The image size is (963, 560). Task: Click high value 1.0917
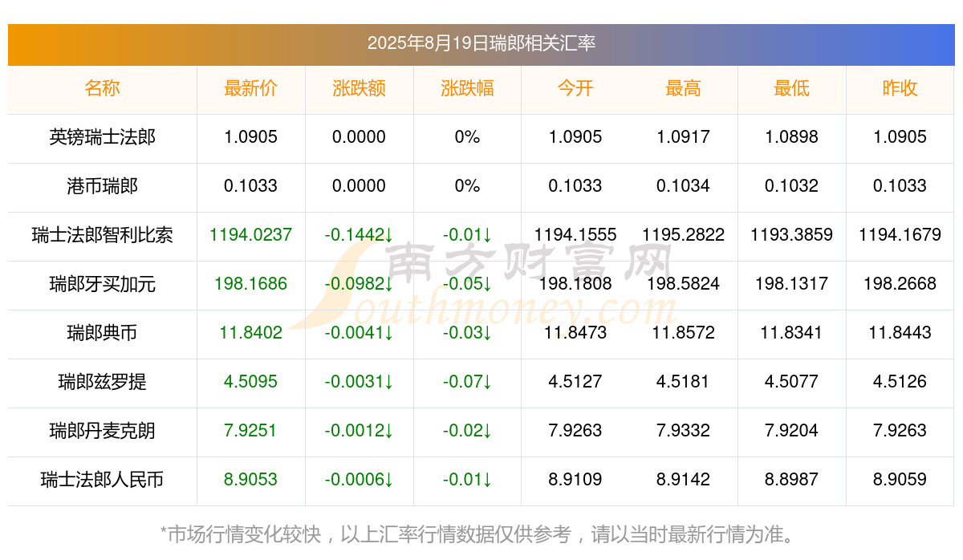683,137
